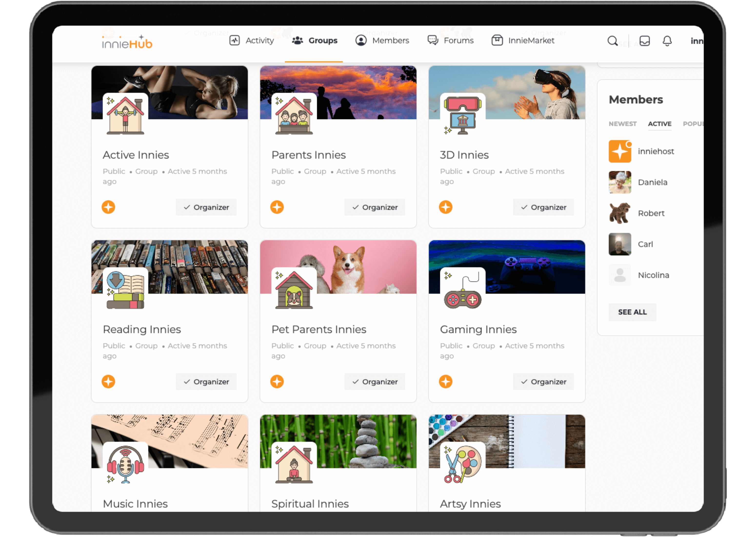The image size is (756, 537).
Task: Click Organizer button on Parents Innies card
Action: click(x=375, y=207)
